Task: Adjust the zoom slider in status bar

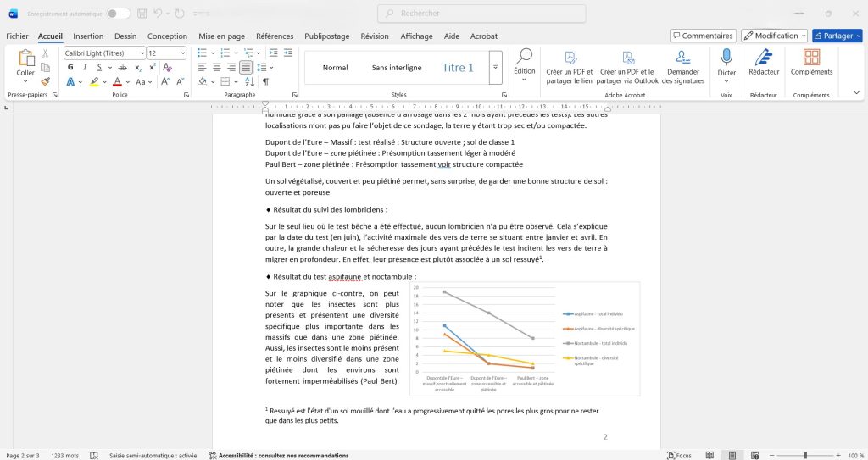Action: point(804,455)
